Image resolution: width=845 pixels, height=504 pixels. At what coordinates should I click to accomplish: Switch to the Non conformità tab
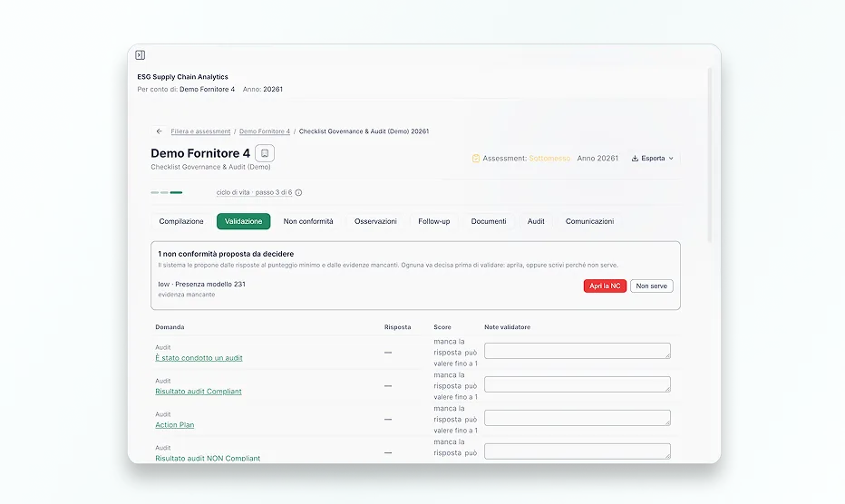(x=308, y=221)
